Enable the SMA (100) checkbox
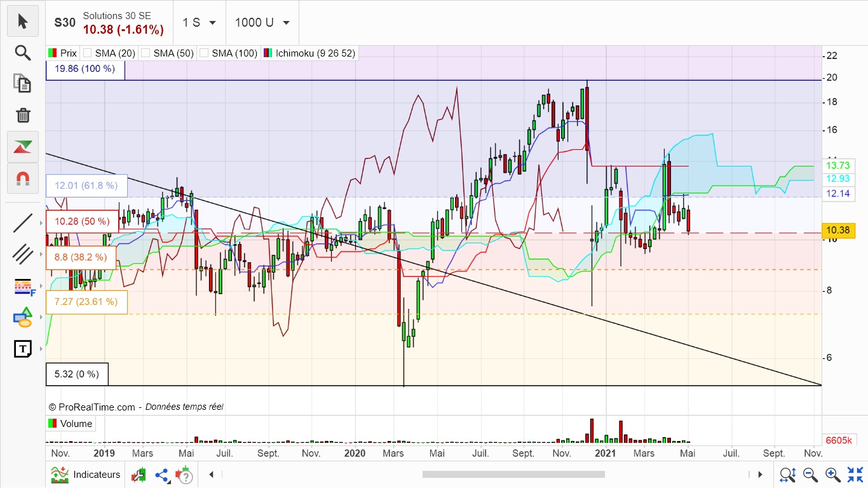 pyautogui.click(x=205, y=53)
